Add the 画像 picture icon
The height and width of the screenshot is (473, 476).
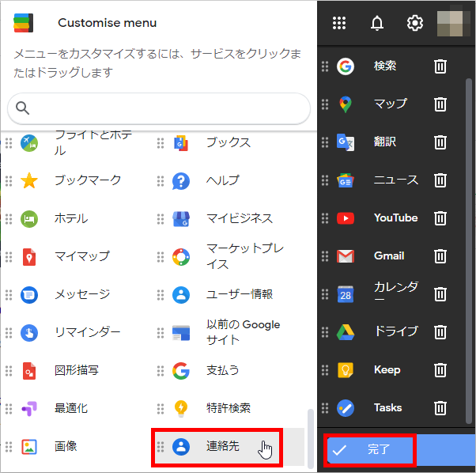[29, 447]
